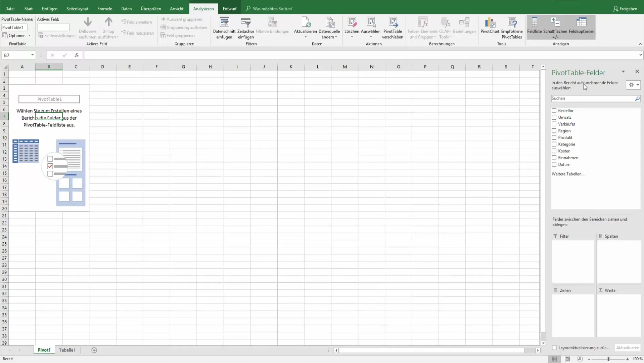The width and height of the screenshot is (644, 363).
Task: Click Filterverbindungen
Action: pos(272,26)
